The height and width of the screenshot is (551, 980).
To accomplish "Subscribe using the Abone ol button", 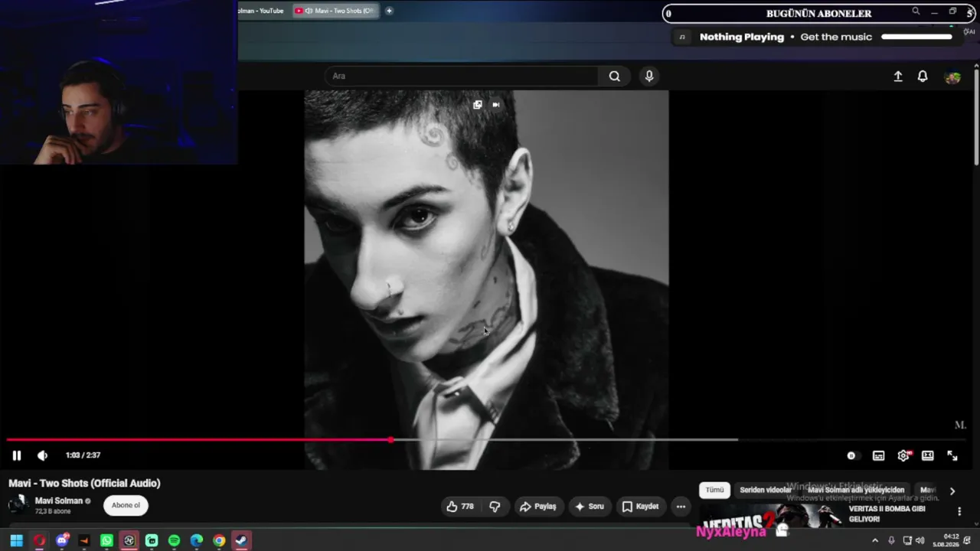I will [x=126, y=505].
